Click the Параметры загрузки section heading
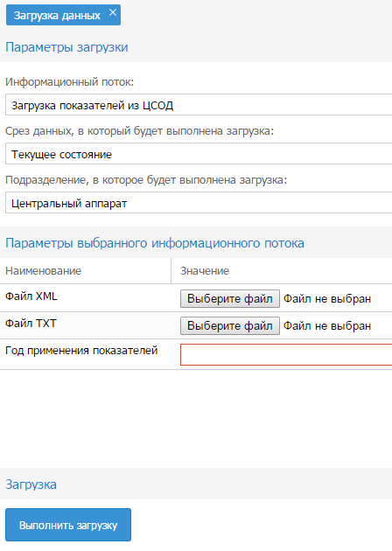This screenshot has height=551, width=392. click(x=66, y=47)
